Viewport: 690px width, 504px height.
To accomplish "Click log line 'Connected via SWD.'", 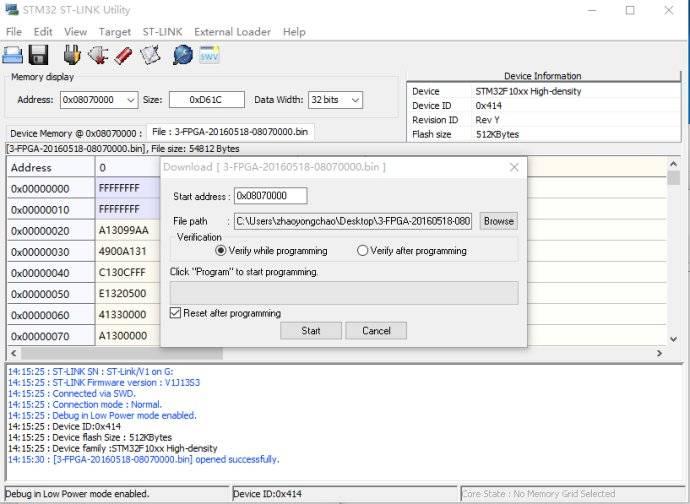I will (x=72, y=394).
